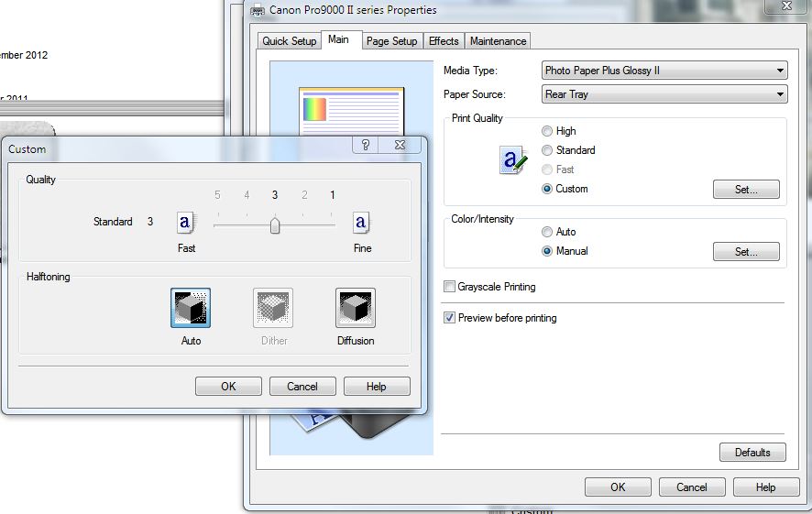Viewport: 812px width, 514px height.
Task: Click quality level 5 on slider scale
Action: pos(217,195)
